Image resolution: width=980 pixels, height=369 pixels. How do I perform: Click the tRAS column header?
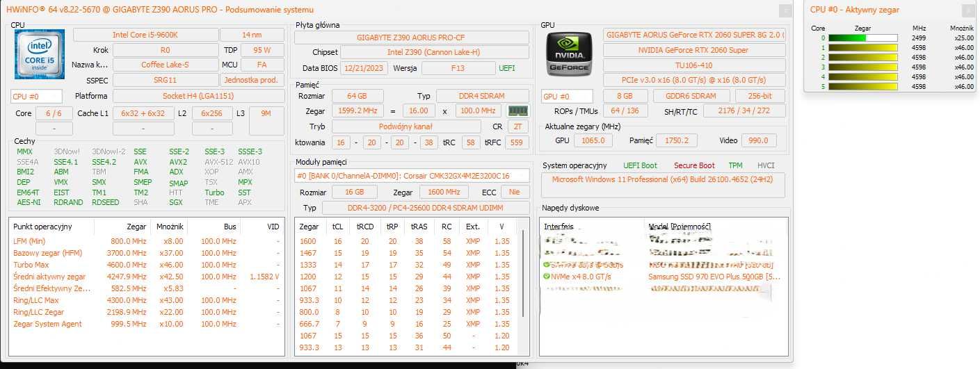[x=419, y=227]
